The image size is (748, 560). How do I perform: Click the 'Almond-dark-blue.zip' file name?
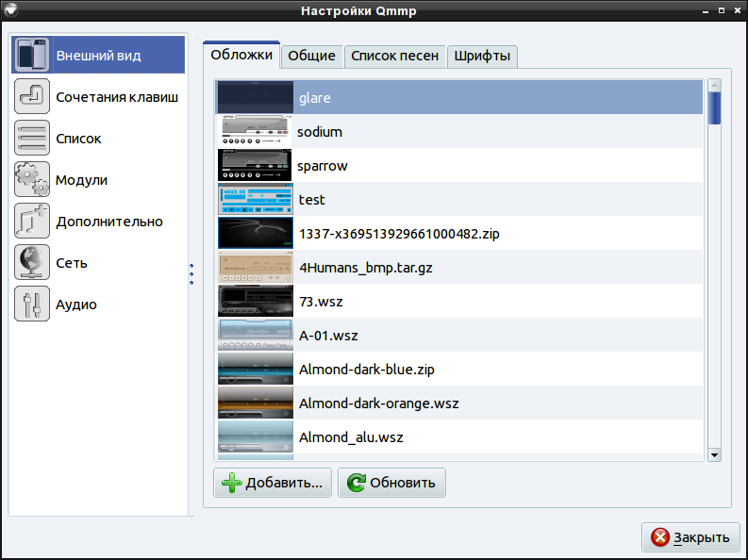[x=367, y=370]
